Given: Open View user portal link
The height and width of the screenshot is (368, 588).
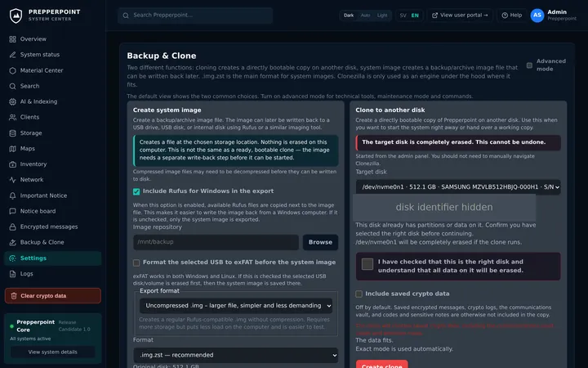Looking at the screenshot, I should tap(460, 16).
